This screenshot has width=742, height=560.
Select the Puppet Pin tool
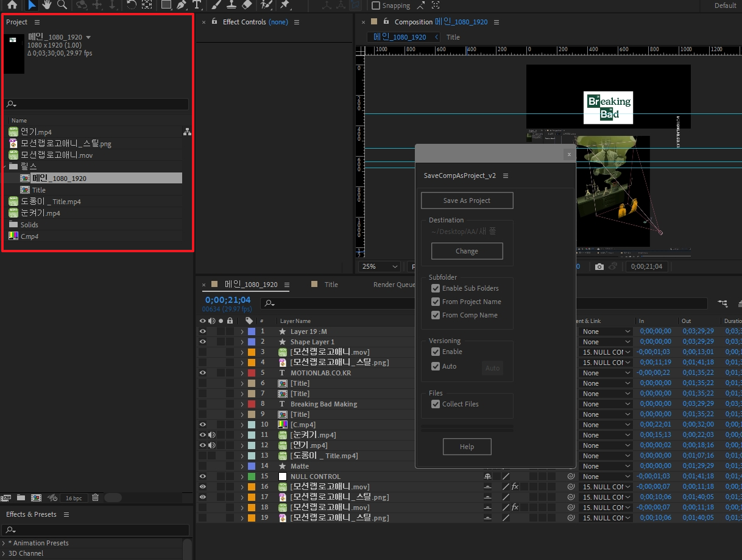coord(284,5)
